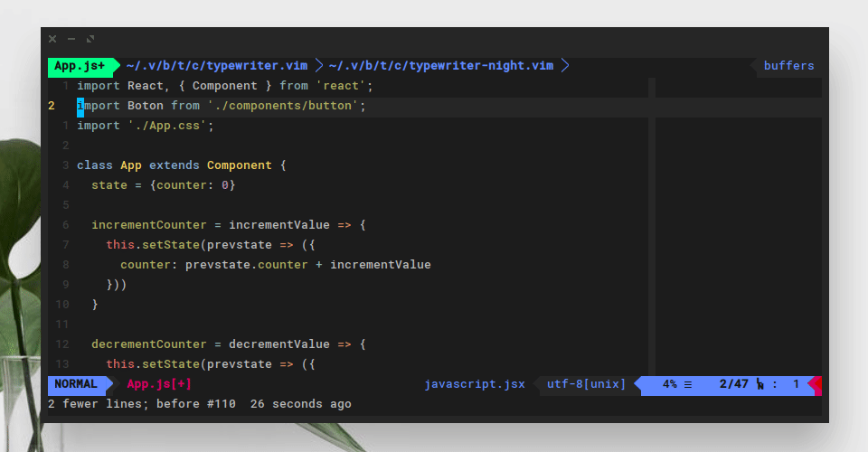Click the closing })) on line 9
Viewport: 868px width, 452px height.
point(117,285)
